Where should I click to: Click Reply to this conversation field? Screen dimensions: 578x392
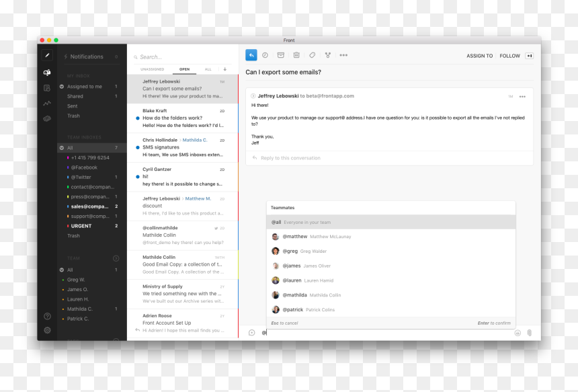point(389,158)
